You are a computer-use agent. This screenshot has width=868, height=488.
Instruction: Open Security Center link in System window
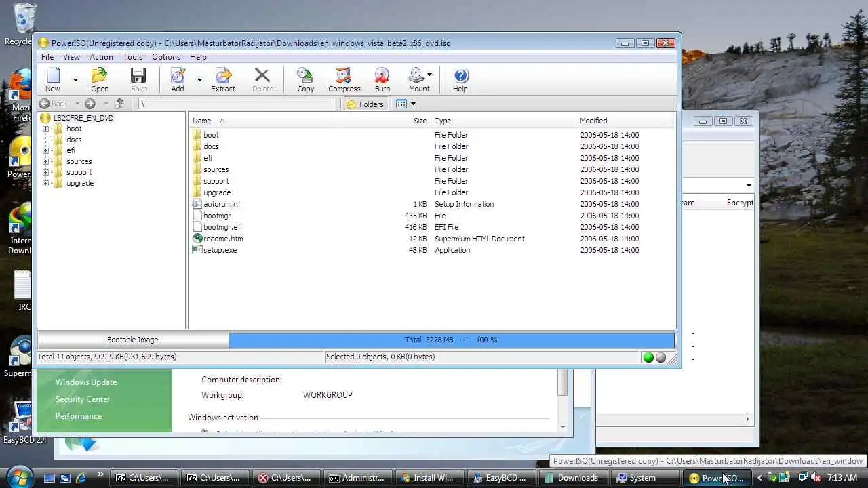coord(83,399)
